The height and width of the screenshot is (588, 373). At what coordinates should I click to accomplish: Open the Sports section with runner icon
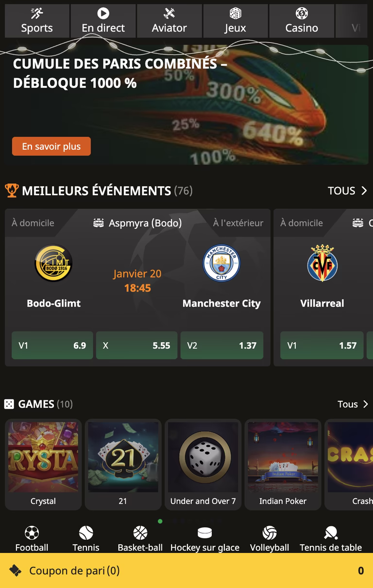[x=37, y=14]
